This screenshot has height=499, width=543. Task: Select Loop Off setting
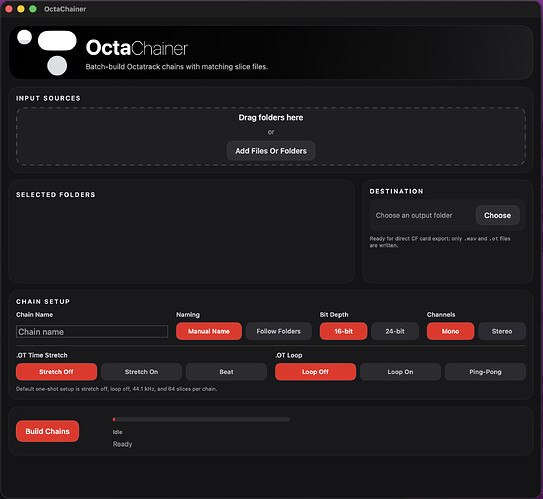[315, 372]
